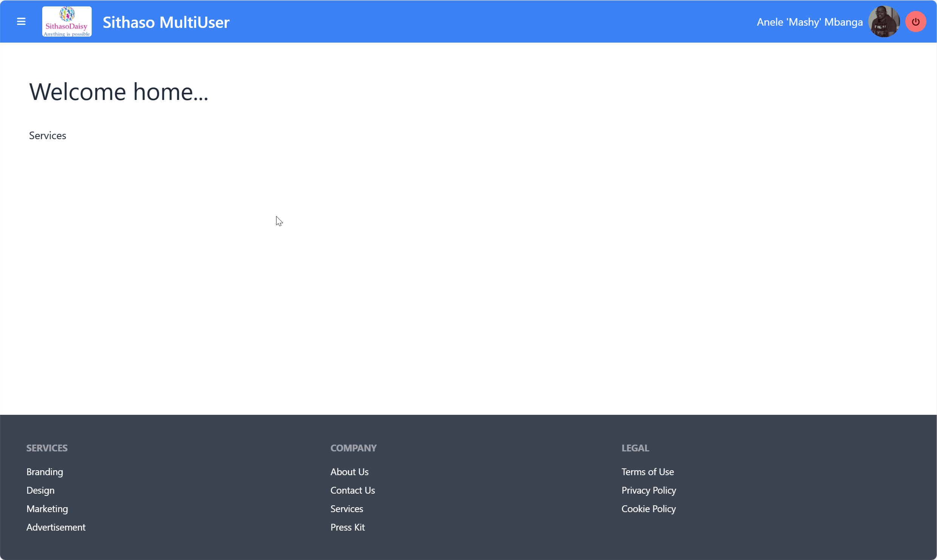Click the Welcome home heading
Screen dimensions: 937x560
tap(118, 92)
